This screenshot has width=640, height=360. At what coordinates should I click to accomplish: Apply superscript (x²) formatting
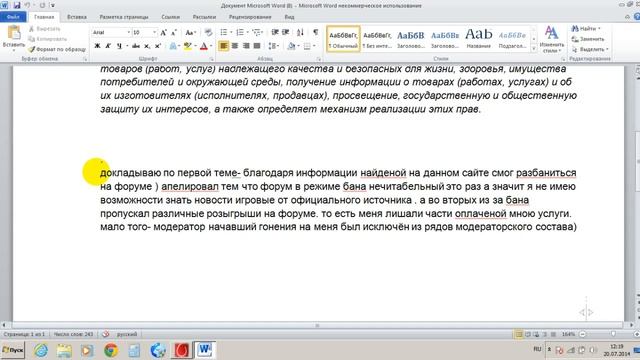pyautogui.click(x=158, y=46)
